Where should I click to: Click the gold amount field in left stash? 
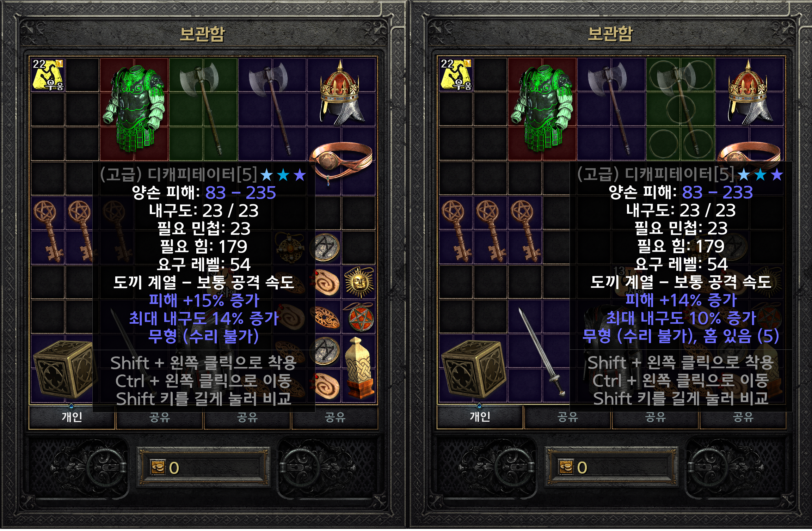tap(204, 468)
